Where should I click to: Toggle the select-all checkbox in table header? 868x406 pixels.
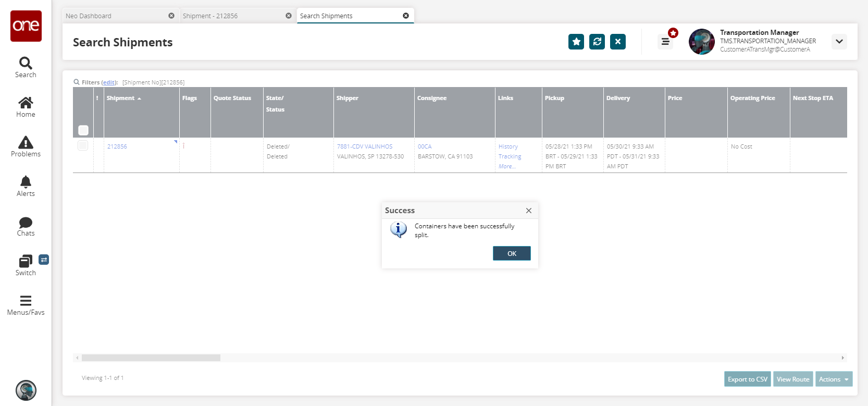tap(83, 130)
